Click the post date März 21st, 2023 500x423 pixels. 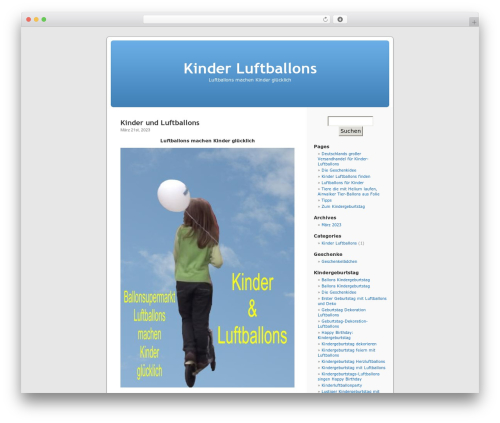pos(135,130)
